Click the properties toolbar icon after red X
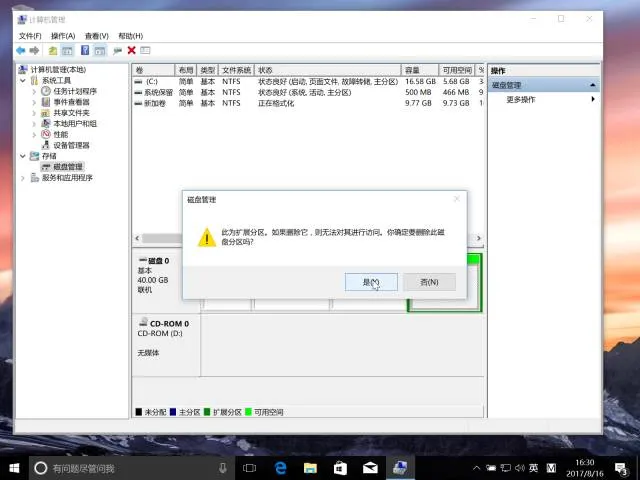 tap(145, 50)
